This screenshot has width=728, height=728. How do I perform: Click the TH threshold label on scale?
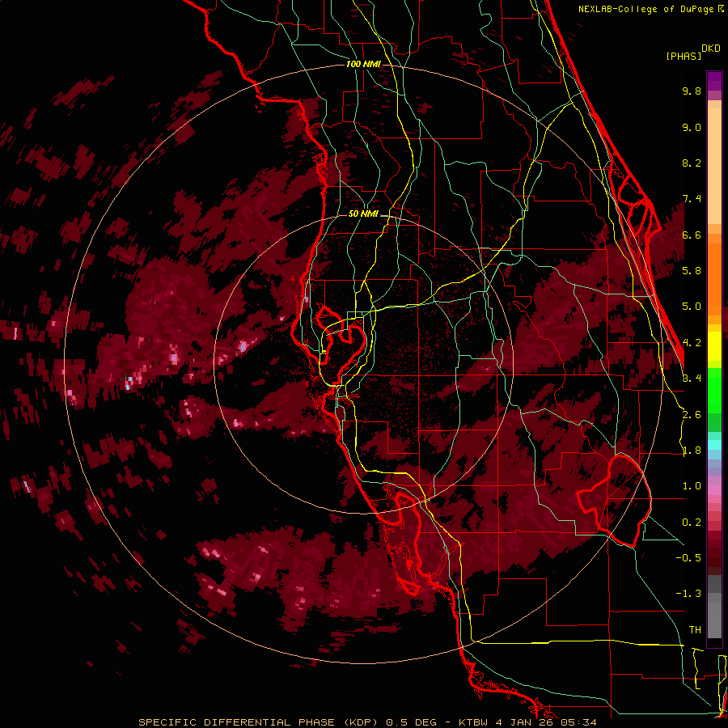click(x=695, y=630)
